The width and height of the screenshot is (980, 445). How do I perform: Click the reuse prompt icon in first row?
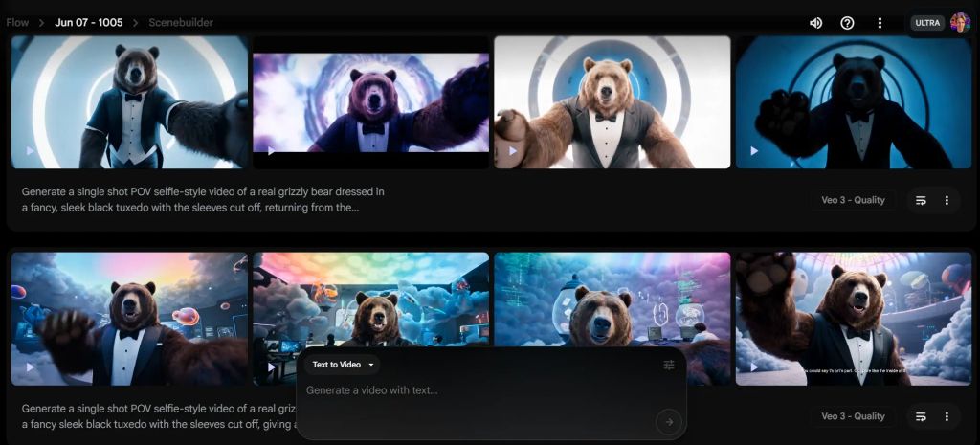pyautogui.click(x=921, y=201)
